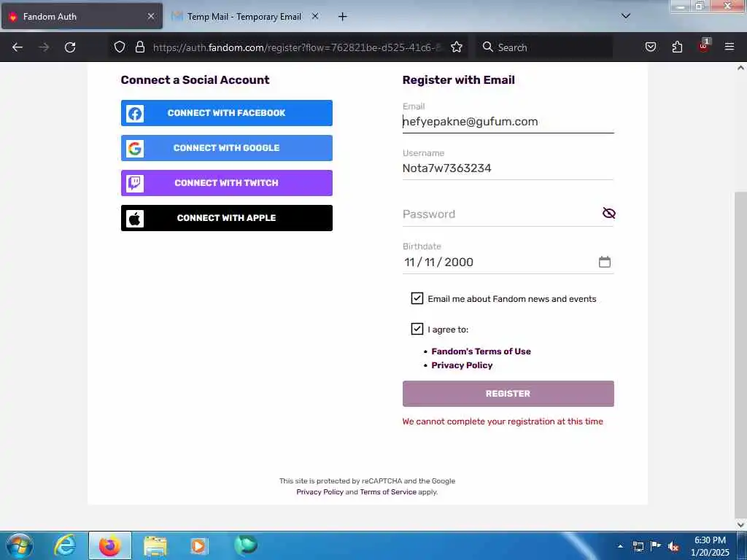Open the Windows Start orb

20,545
